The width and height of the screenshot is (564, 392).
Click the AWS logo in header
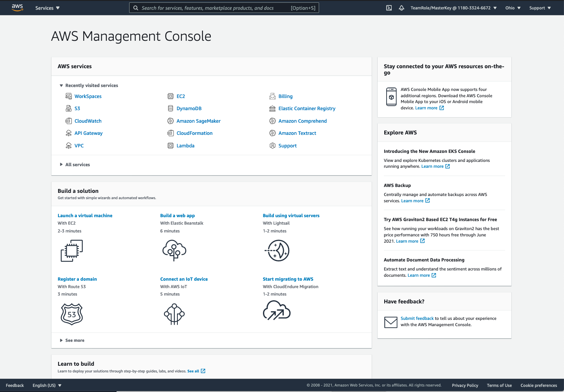tap(17, 7)
